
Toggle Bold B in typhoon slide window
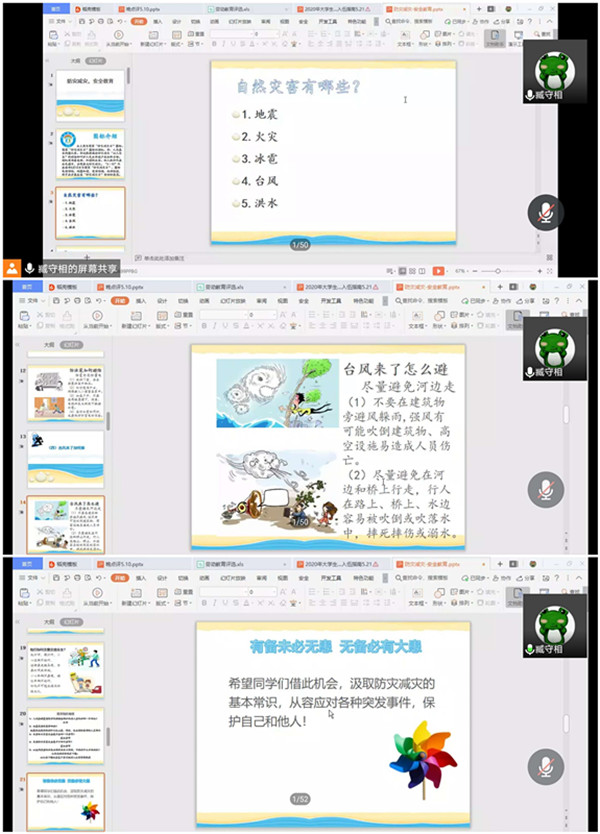point(204,326)
